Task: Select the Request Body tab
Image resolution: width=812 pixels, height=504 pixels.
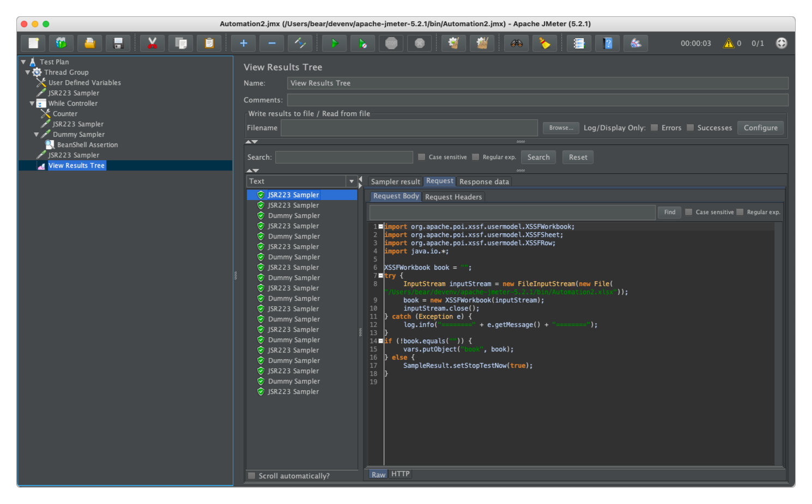Action: (x=396, y=196)
